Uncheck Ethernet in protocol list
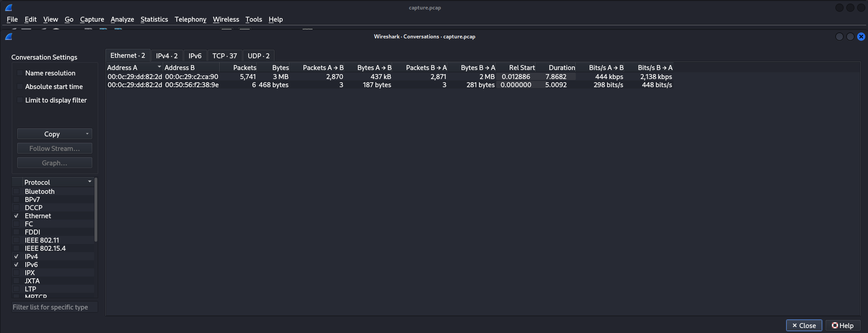Screen dimensions: 868x333 16,216
